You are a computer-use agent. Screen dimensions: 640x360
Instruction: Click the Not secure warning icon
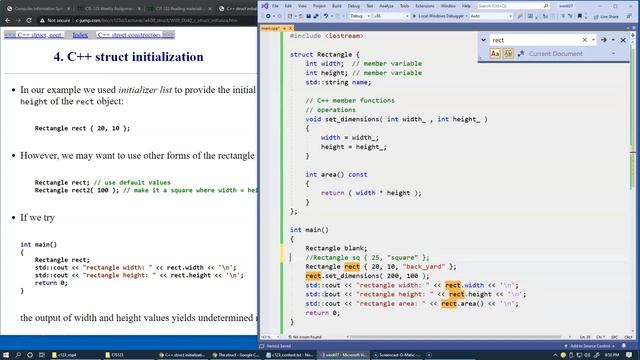[42, 20]
